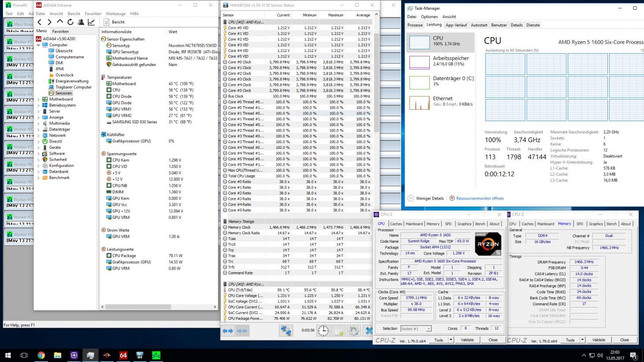Open the Tools dropdown arrow in CPU-Z CPU window
Viewport: 644px width, 362px height.
(x=450, y=340)
